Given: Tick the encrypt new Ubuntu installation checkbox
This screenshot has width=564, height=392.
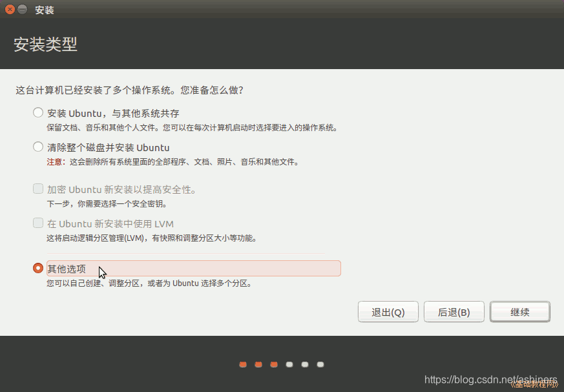Looking at the screenshot, I should tap(38, 189).
